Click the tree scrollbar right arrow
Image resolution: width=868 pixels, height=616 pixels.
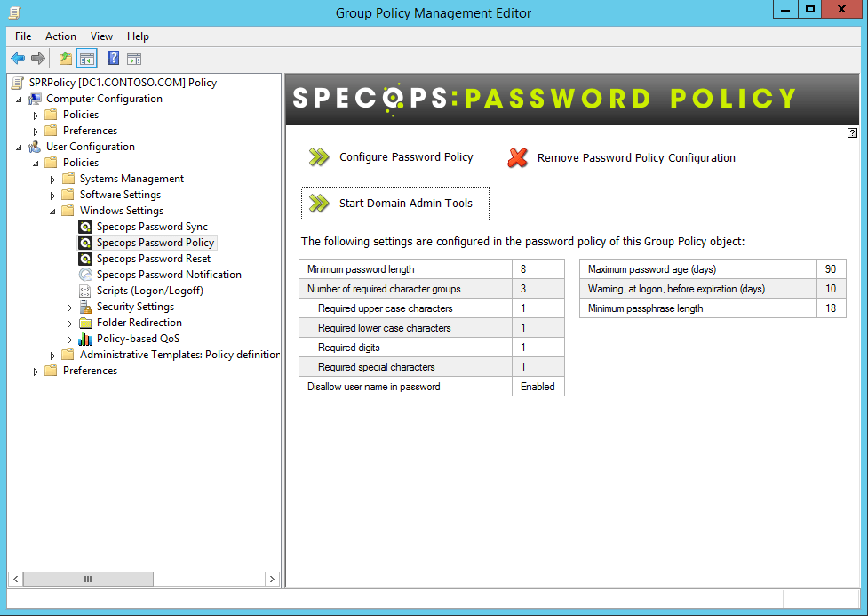(x=272, y=579)
